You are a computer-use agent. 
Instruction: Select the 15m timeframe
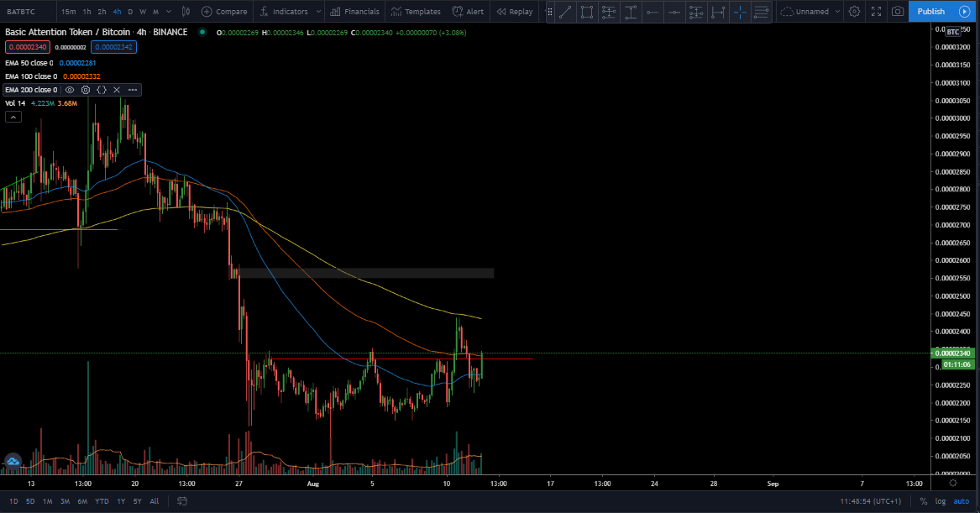69,11
